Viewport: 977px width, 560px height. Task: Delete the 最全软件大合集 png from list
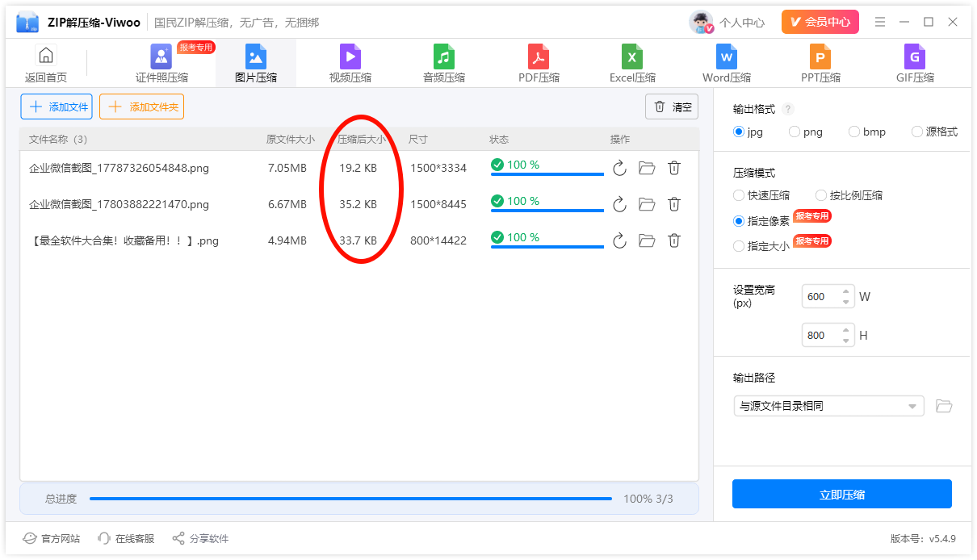click(x=674, y=240)
